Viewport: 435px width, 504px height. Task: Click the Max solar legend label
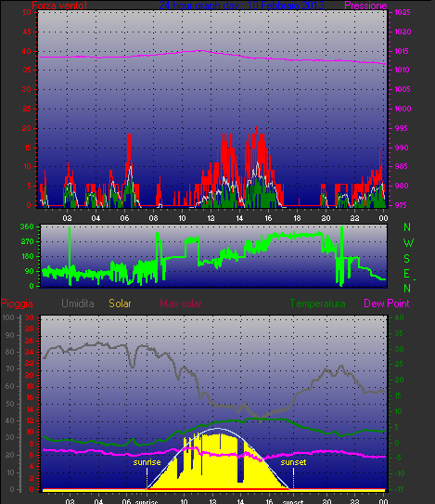pyautogui.click(x=181, y=304)
